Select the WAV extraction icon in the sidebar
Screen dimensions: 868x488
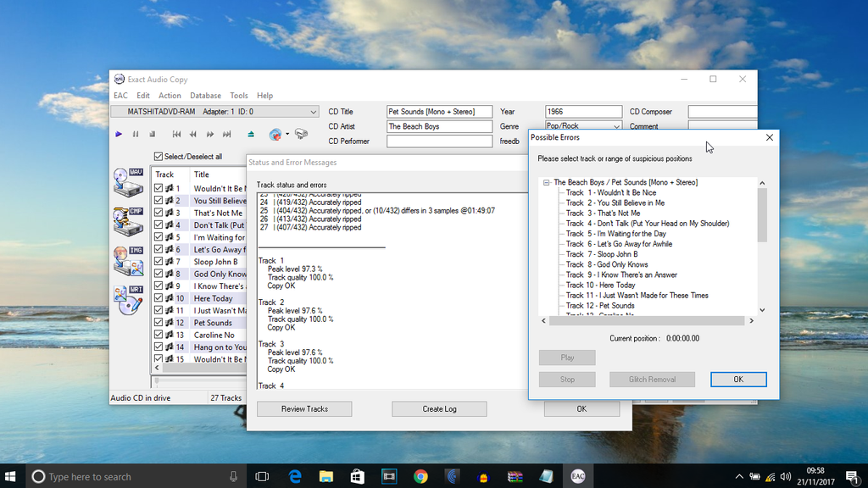click(129, 185)
